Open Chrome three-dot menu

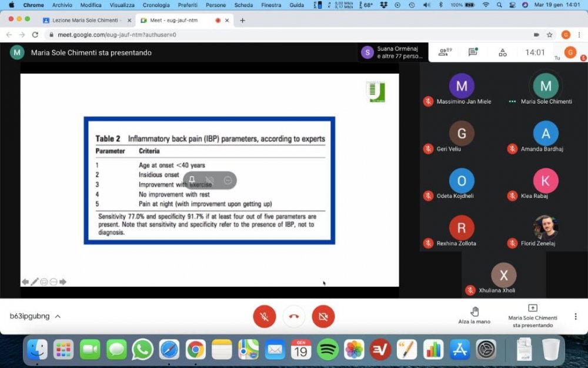click(x=579, y=35)
